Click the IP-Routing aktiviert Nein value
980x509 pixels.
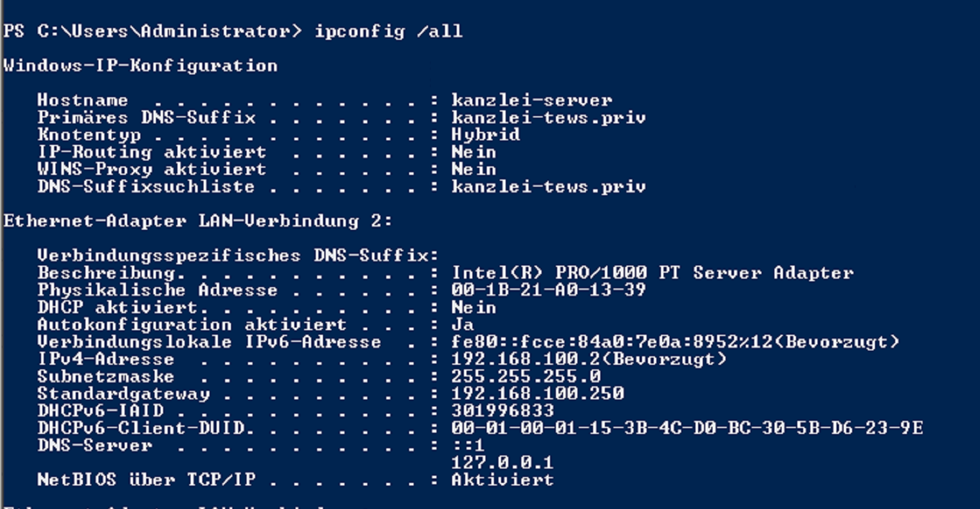[x=474, y=152]
